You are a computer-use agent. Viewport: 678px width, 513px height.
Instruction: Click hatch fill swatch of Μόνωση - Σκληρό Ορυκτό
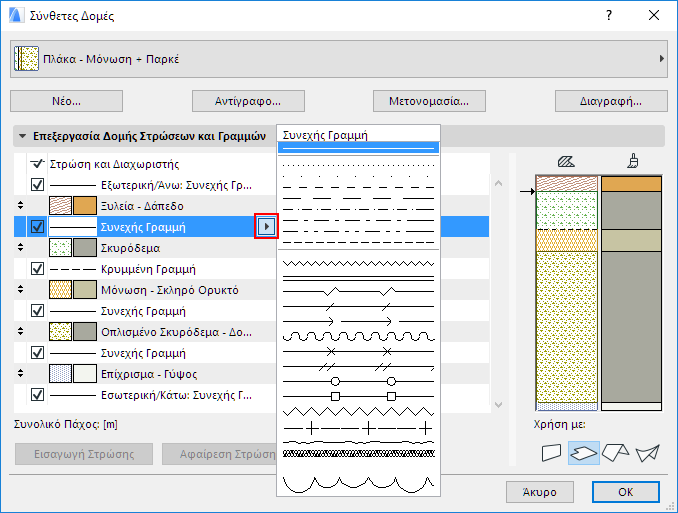(60, 290)
